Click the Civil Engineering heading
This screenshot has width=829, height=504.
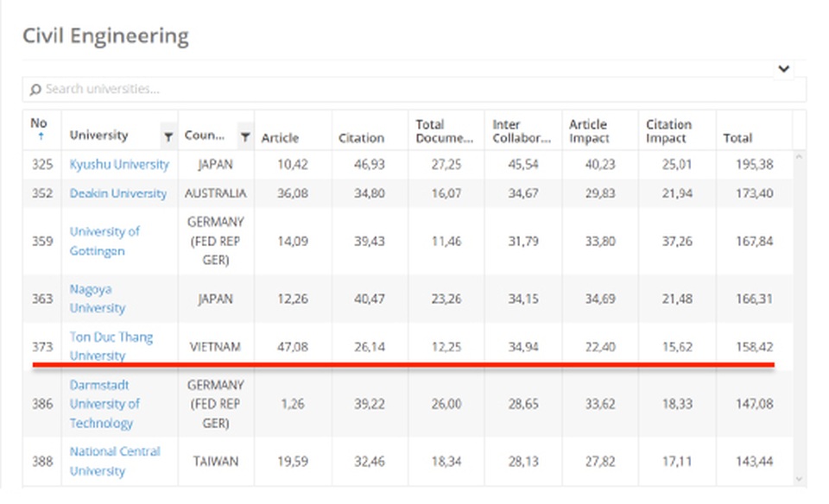click(105, 36)
